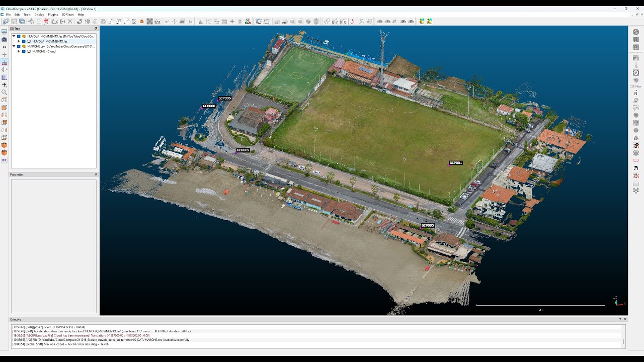Open the File menu

[8, 15]
